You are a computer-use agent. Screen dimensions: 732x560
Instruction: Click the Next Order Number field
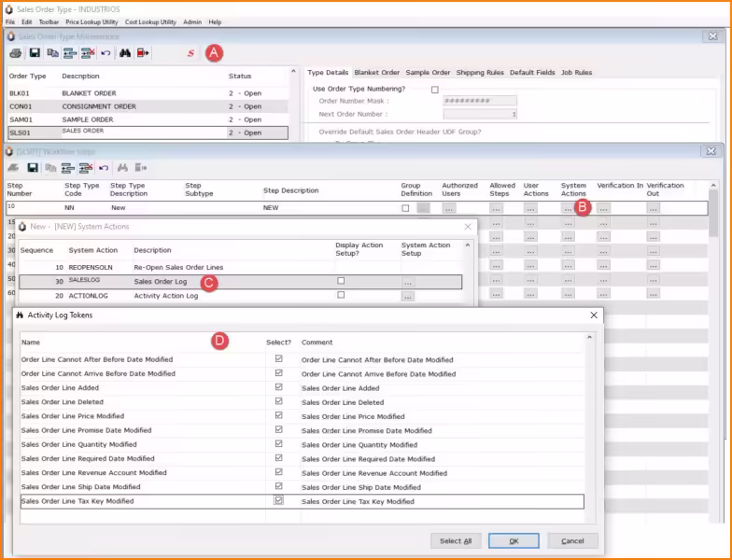coord(480,114)
